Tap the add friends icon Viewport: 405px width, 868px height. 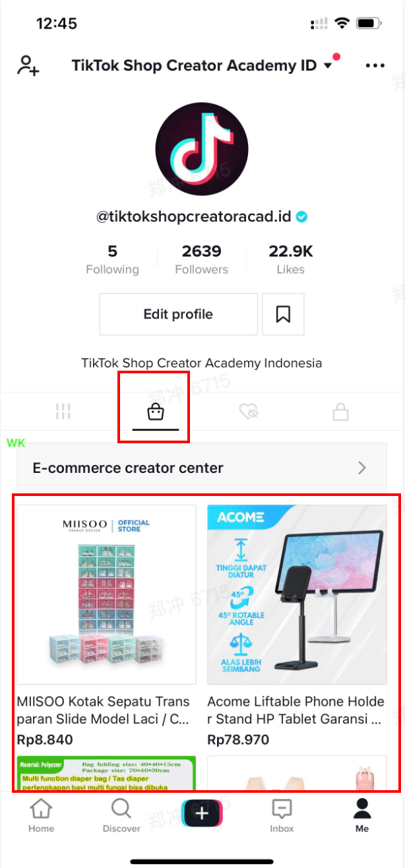28,65
